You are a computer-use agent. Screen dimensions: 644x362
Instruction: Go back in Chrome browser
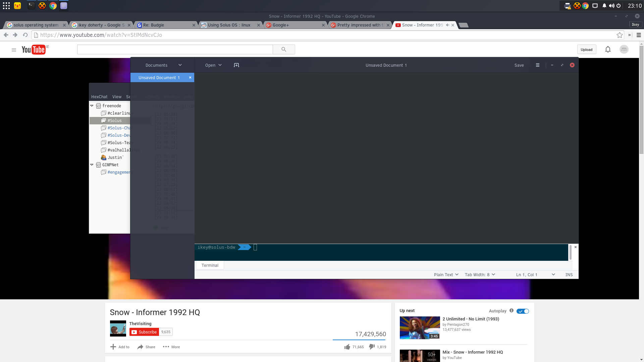pyautogui.click(x=6, y=35)
